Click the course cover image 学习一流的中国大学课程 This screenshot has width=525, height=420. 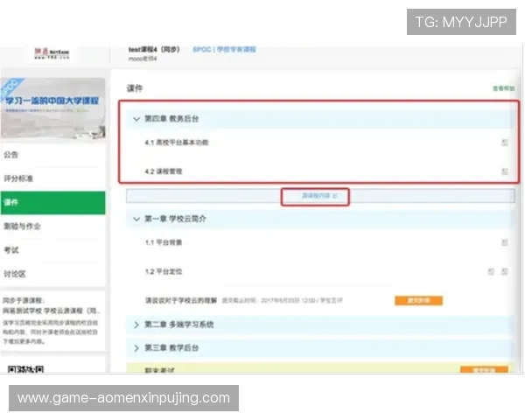click(x=52, y=108)
